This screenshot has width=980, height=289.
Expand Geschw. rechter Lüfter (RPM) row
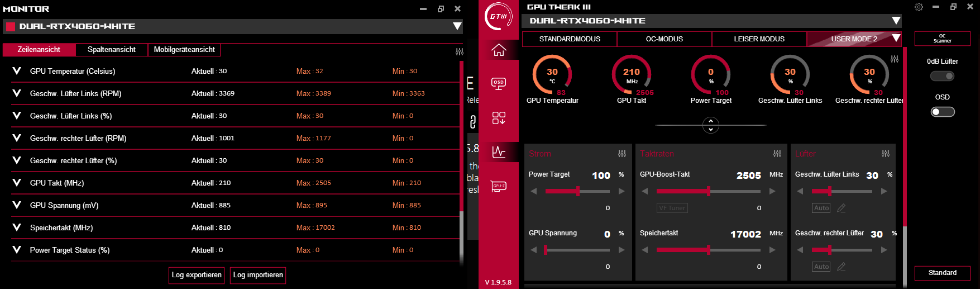pos(17,138)
